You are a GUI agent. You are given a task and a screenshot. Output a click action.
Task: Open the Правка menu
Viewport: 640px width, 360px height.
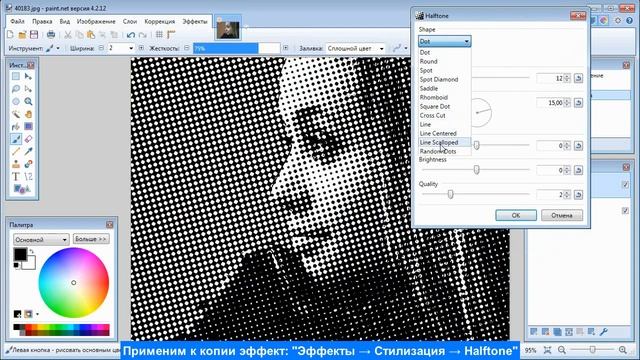[x=42, y=21]
